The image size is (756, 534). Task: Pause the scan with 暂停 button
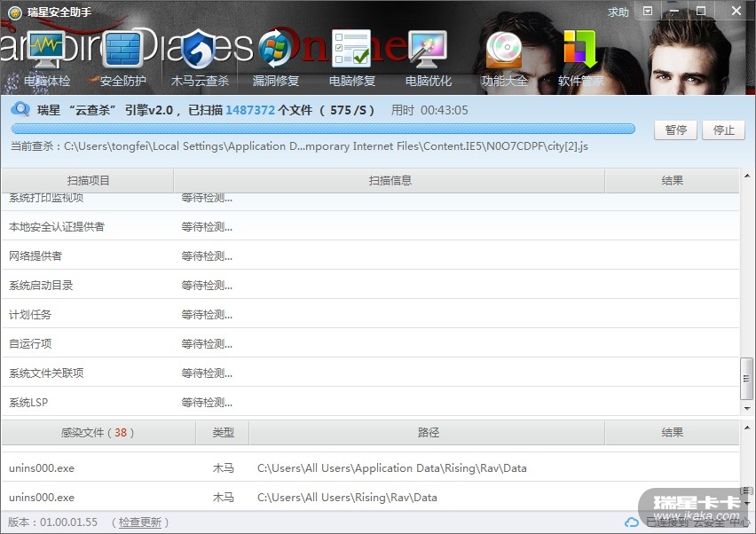pyautogui.click(x=675, y=130)
